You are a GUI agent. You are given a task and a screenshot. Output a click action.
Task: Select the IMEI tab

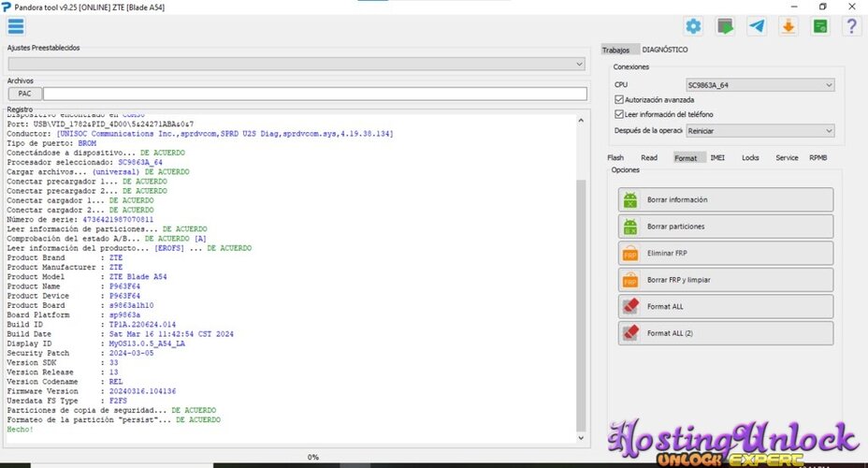tap(717, 158)
